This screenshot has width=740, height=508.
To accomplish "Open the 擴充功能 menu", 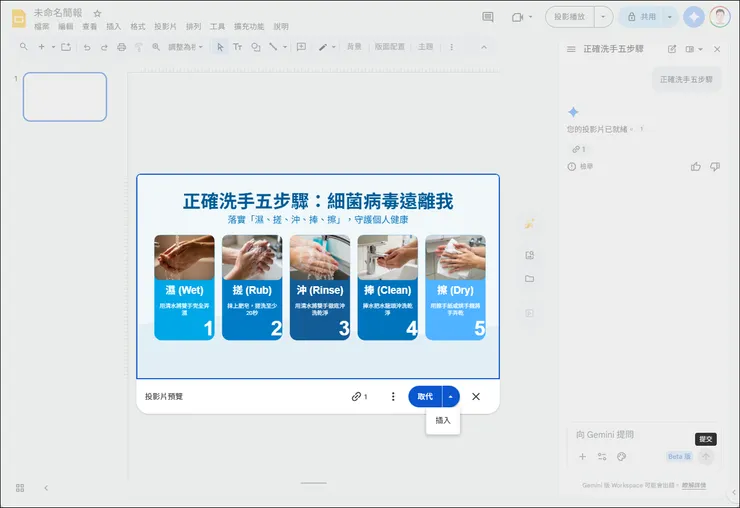I will click(249, 26).
